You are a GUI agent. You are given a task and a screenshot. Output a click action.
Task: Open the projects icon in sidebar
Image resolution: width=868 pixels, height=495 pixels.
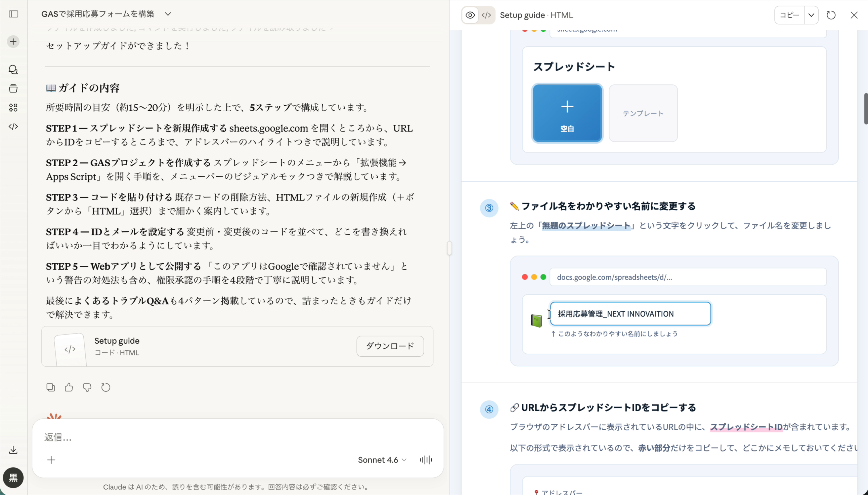pyautogui.click(x=13, y=88)
